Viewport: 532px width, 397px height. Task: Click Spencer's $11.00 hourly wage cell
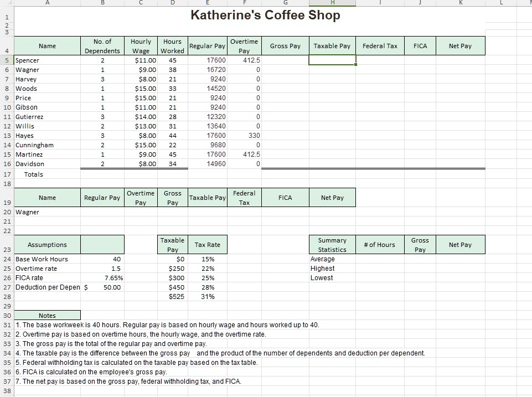[x=141, y=60]
